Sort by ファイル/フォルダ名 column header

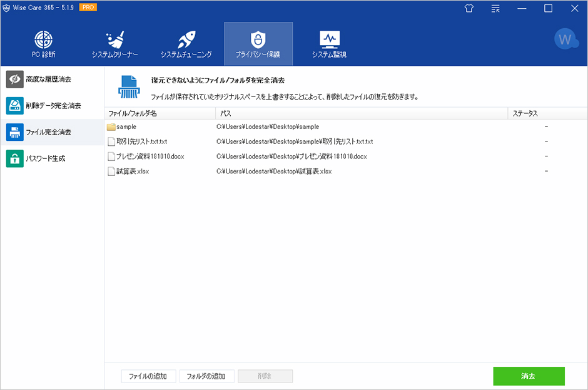click(x=160, y=113)
